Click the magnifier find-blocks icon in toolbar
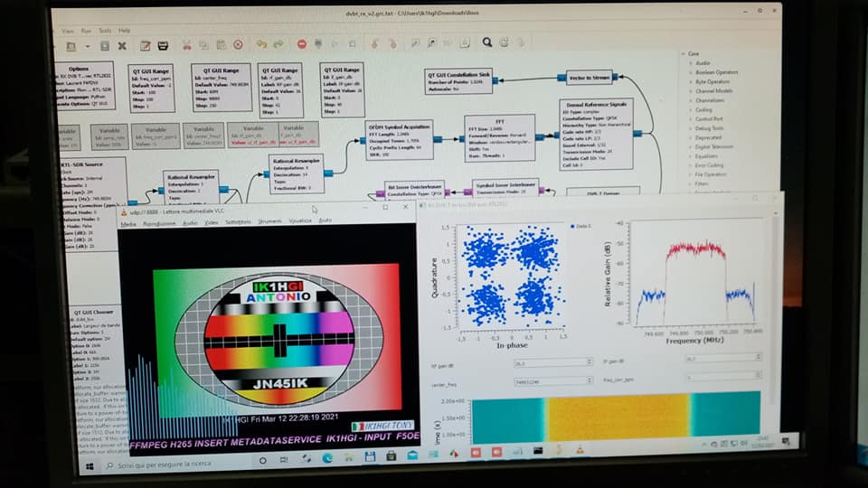Viewport: 868px width, 488px height. 486,42
